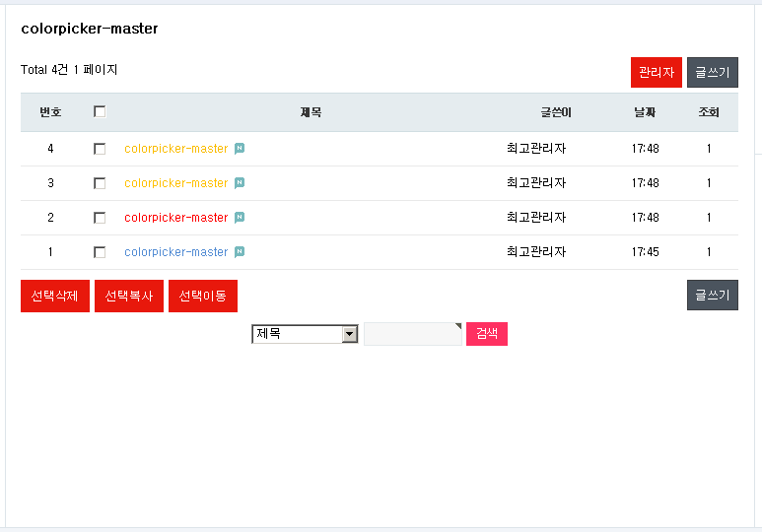Viewport: 762px width, 532px height.
Task: Click the 선택이동 button
Action: [203, 296]
